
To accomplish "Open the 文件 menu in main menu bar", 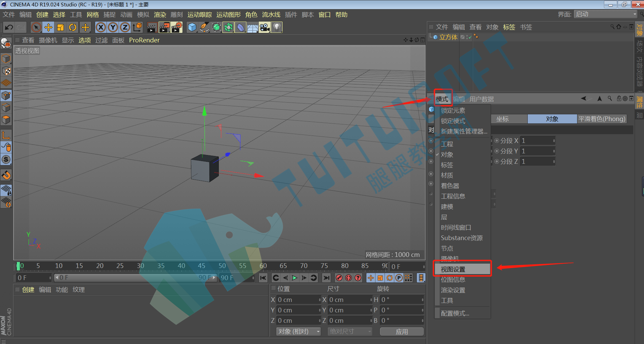I will [9, 15].
